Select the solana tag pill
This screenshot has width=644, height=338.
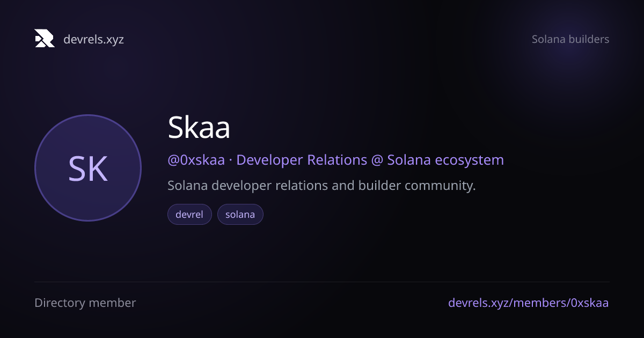240,215
